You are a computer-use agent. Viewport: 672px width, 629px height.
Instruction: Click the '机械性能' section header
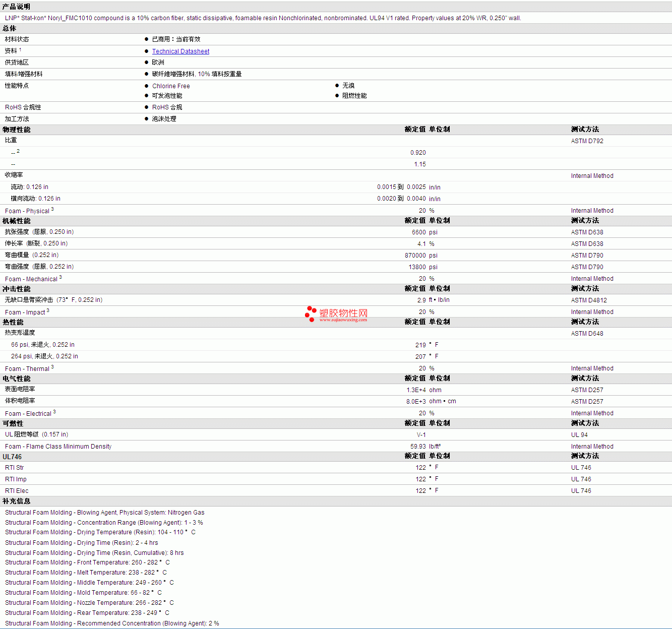pos(17,221)
